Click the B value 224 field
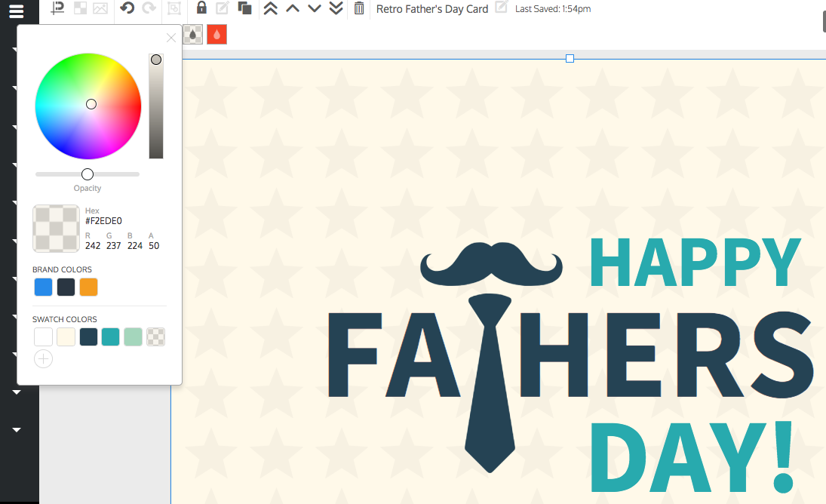This screenshot has width=826, height=504. click(x=135, y=245)
